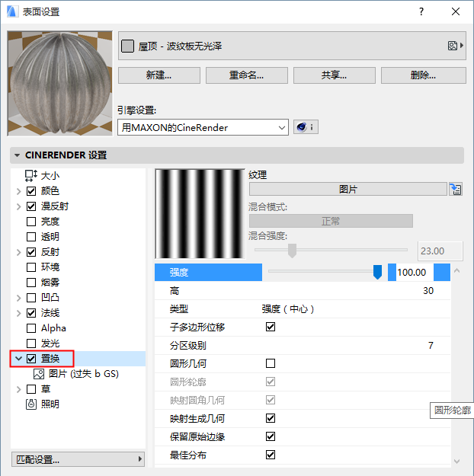The height and width of the screenshot is (476, 474).
Task: Open the 匹配设置 menu button
Action: (x=78, y=459)
